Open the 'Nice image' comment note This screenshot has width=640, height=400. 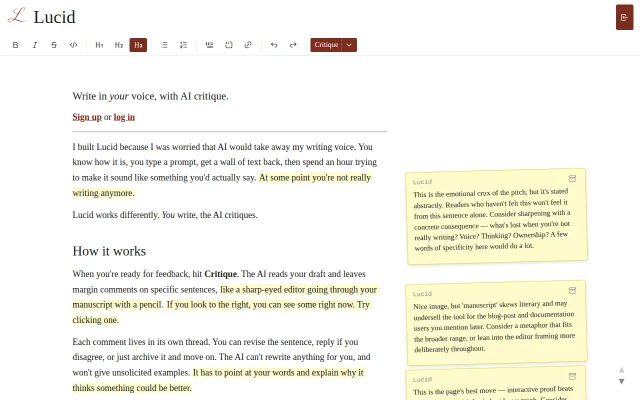(x=496, y=322)
